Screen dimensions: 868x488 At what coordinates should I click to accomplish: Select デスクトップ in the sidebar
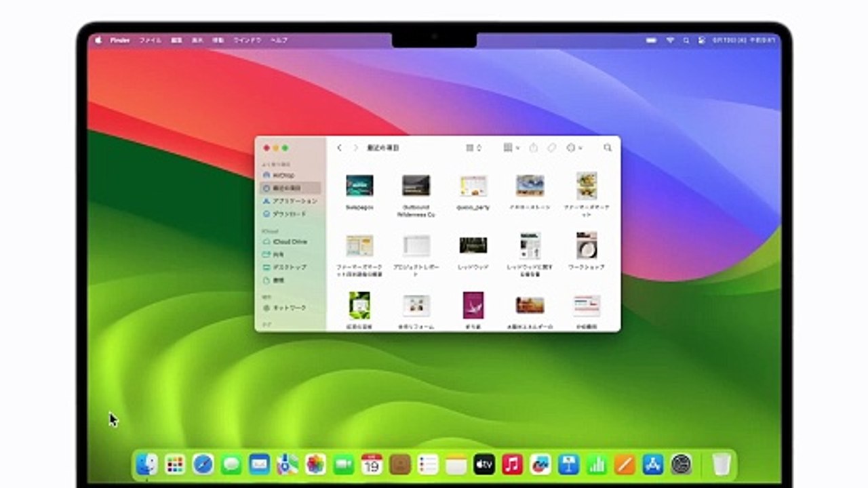pyautogui.click(x=290, y=268)
